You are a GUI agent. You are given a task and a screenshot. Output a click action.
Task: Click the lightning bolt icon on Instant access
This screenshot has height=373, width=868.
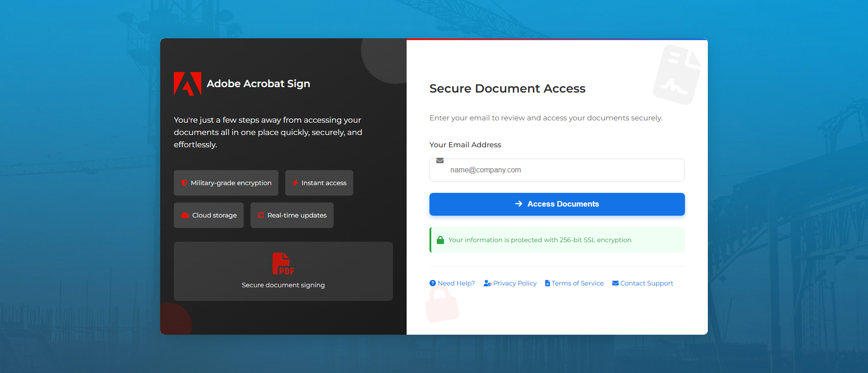click(295, 183)
